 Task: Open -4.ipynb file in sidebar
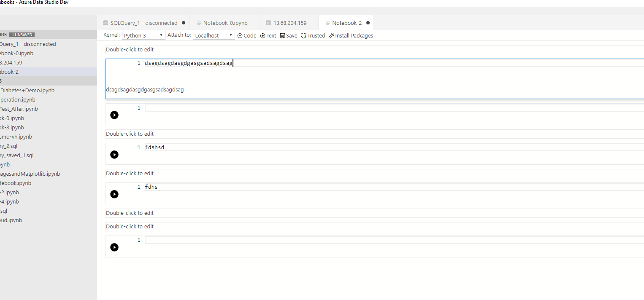(49, 201)
